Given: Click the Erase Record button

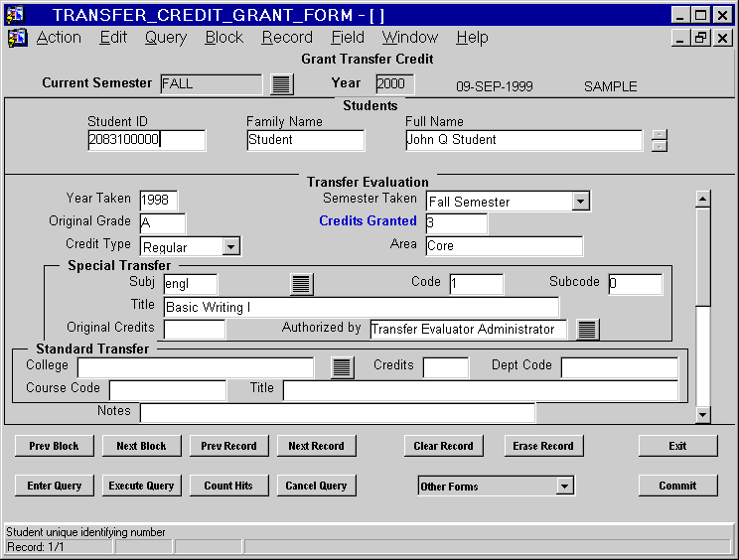Looking at the screenshot, I should tap(543, 446).
